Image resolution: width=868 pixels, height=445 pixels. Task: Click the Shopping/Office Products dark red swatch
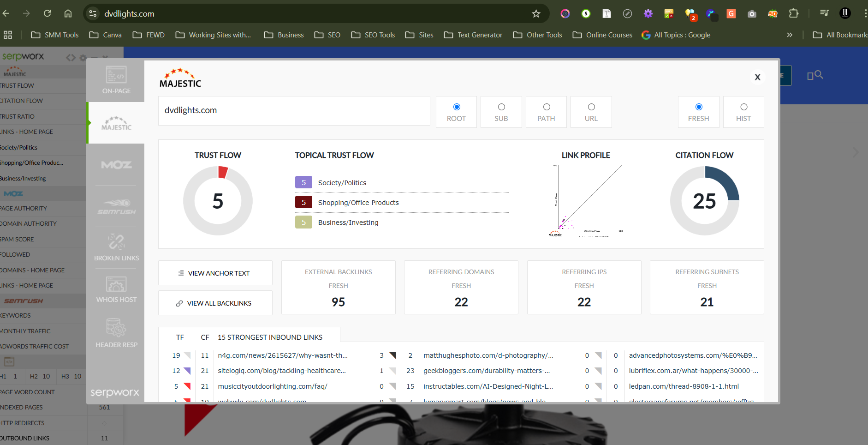(303, 202)
